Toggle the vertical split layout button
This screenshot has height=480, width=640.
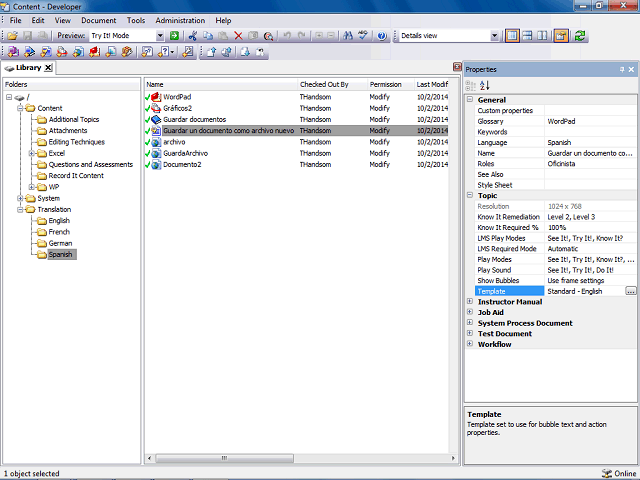[x=542, y=36]
